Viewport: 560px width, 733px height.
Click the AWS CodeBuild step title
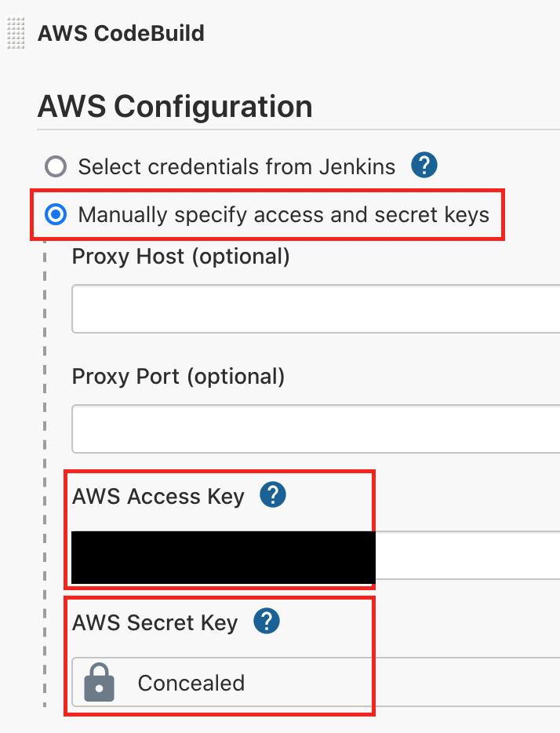pos(121,33)
